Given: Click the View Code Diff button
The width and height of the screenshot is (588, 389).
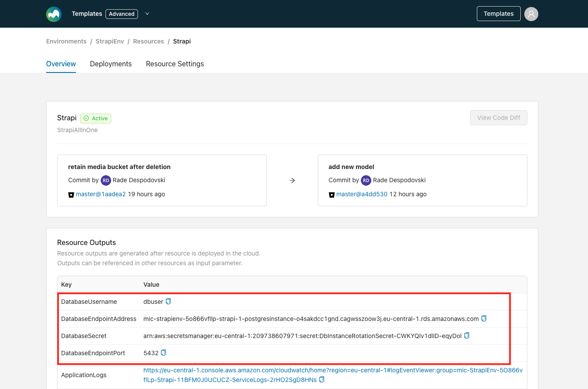Looking at the screenshot, I should 499,118.
